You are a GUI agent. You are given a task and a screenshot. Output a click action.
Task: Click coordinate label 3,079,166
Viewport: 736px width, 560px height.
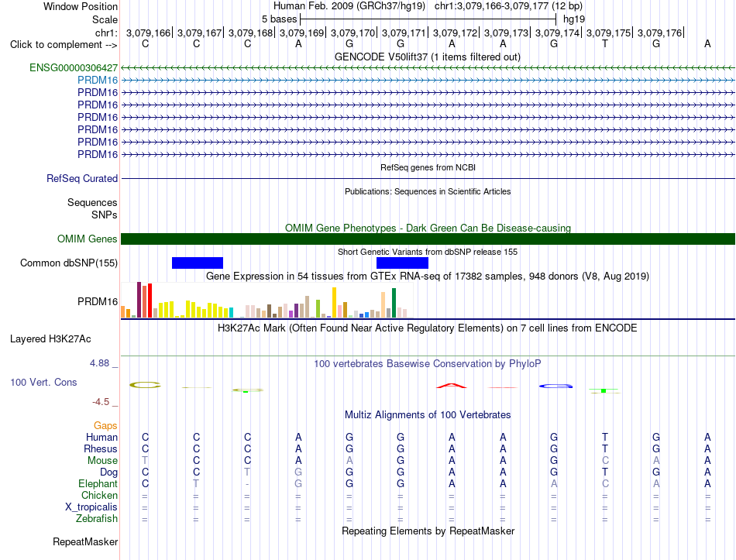click(148, 33)
